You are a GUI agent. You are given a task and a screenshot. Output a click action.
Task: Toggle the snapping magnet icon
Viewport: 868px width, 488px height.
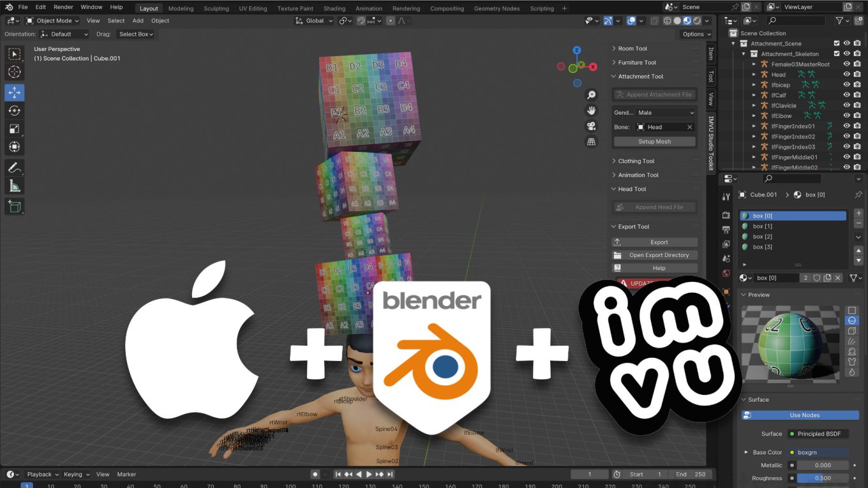tap(361, 20)
